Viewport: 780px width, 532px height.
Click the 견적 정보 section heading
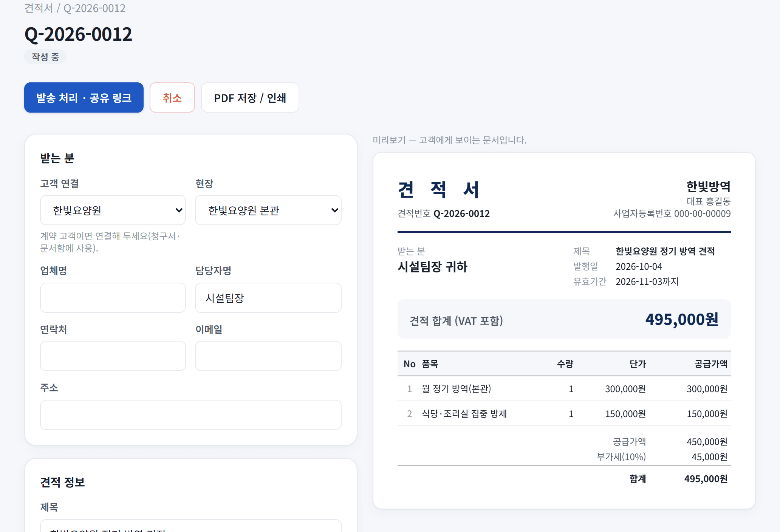tap(62, 482)
